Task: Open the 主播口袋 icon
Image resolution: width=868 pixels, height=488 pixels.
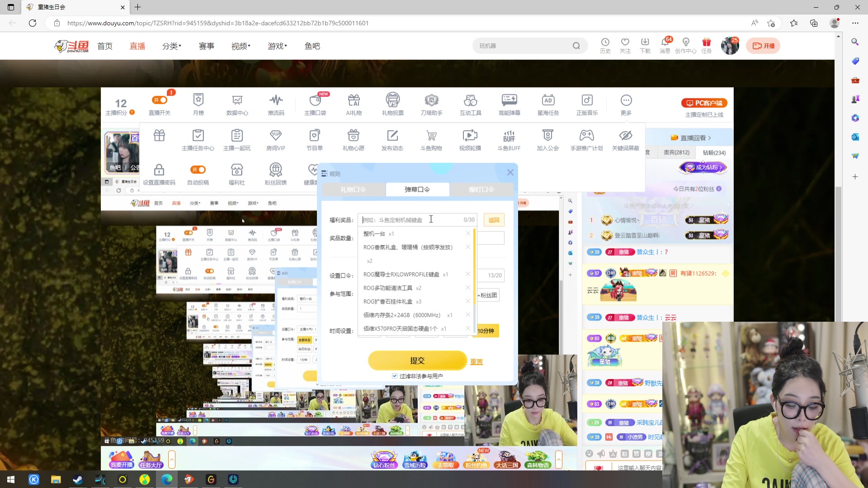Action: pos(315,104)
